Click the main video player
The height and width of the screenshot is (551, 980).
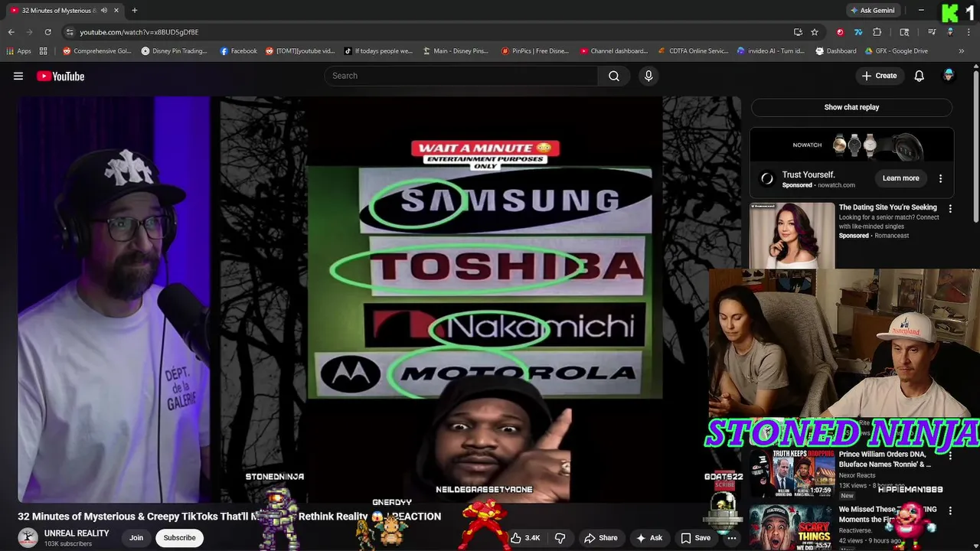coord(379,299)
